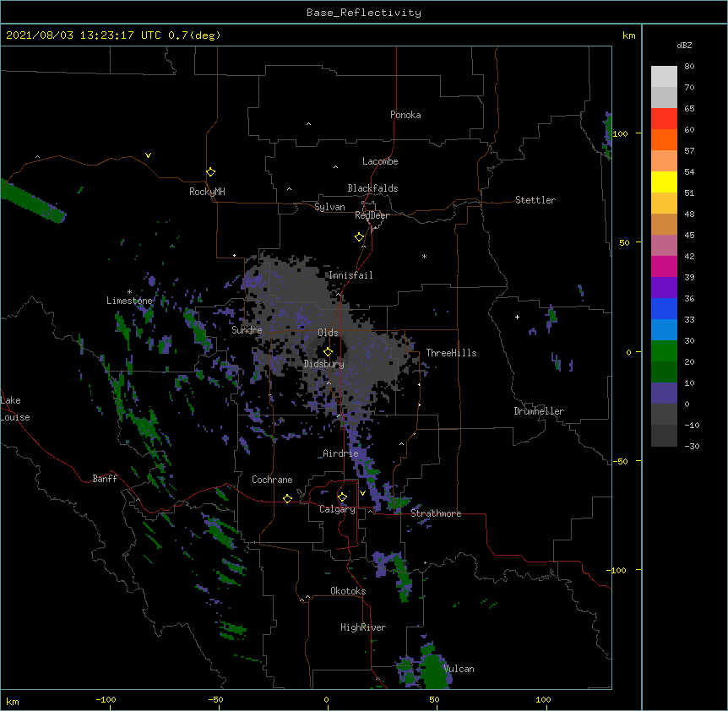The image size is (728, 711).
Task: Select the Olds label
Action: [328, 333]
